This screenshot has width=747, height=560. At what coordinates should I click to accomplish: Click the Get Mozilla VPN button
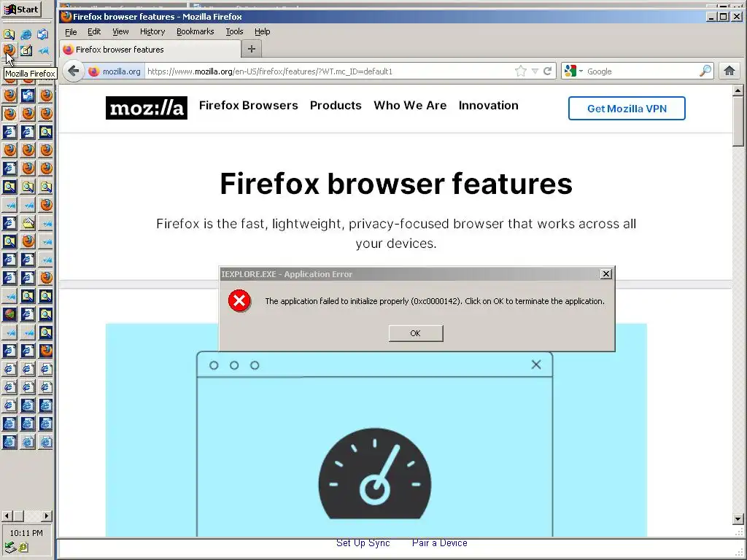tap(627, 109)
